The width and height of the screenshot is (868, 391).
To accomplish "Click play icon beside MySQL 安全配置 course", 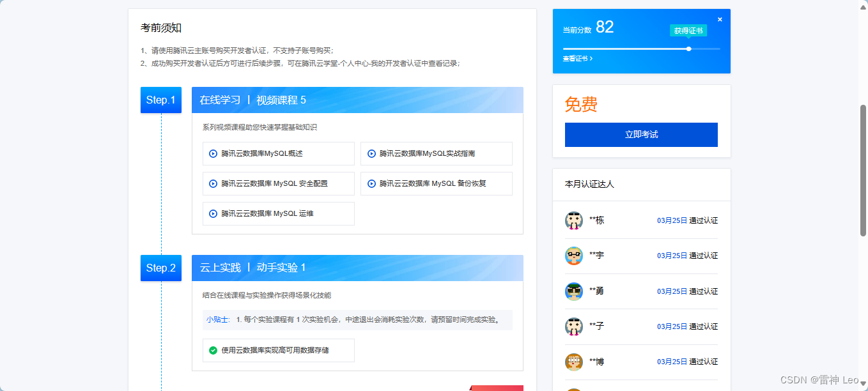I will (213, 183).
